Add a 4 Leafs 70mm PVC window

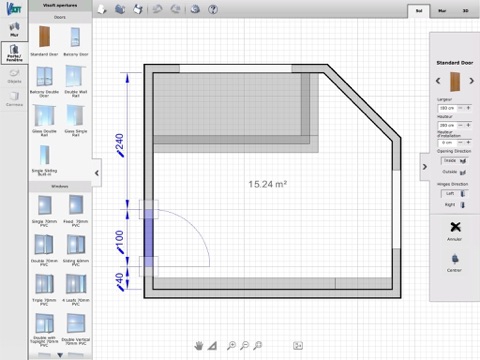click(76, 289)
